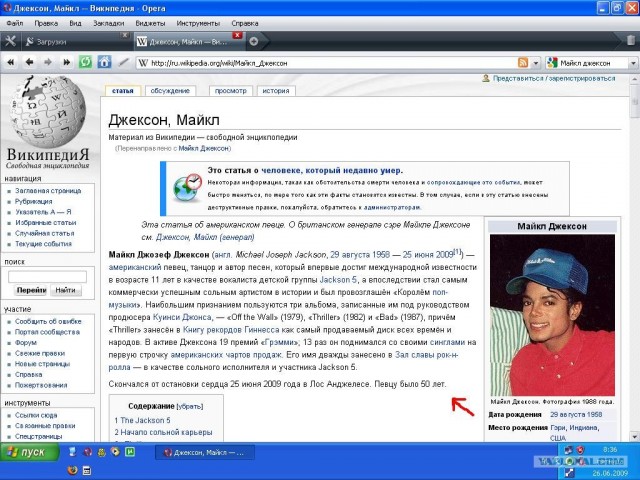Image resolution: width=640 pixels, height=480 pixels.
Task: Open Заглавная страница sidebar link
Action: pos(48,191)
